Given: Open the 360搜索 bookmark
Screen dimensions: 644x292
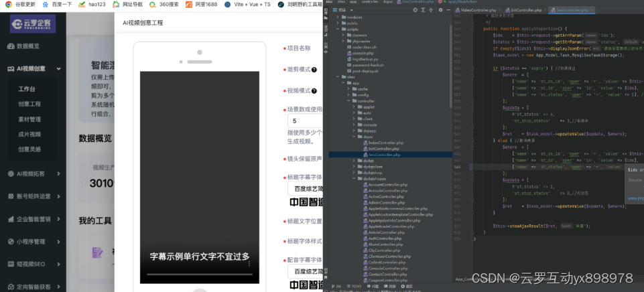Looking at the screenshot, I should (x=164, y=5).
